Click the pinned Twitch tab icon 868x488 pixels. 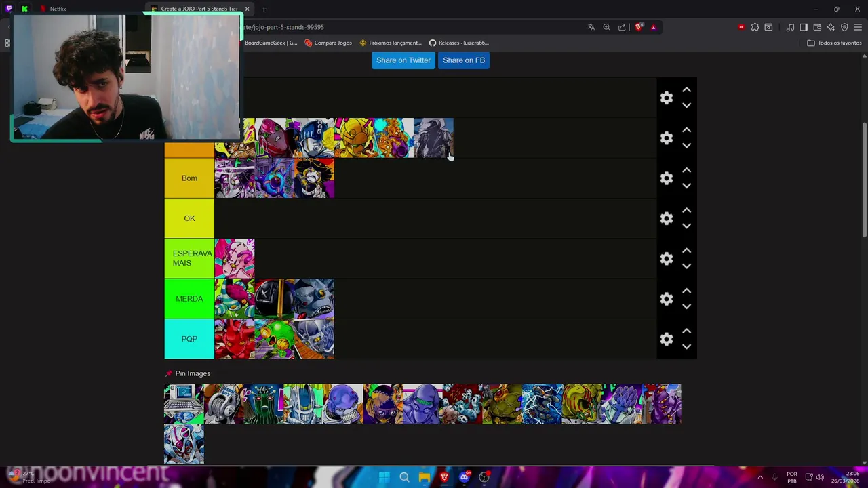(9, 9)
